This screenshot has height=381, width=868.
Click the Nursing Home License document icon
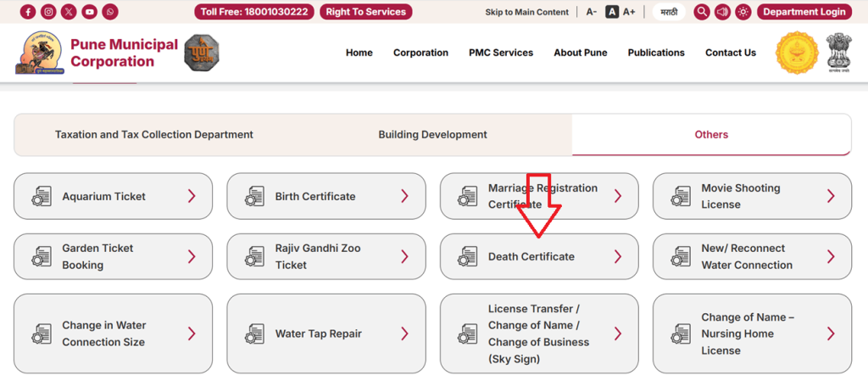[681, 334]
